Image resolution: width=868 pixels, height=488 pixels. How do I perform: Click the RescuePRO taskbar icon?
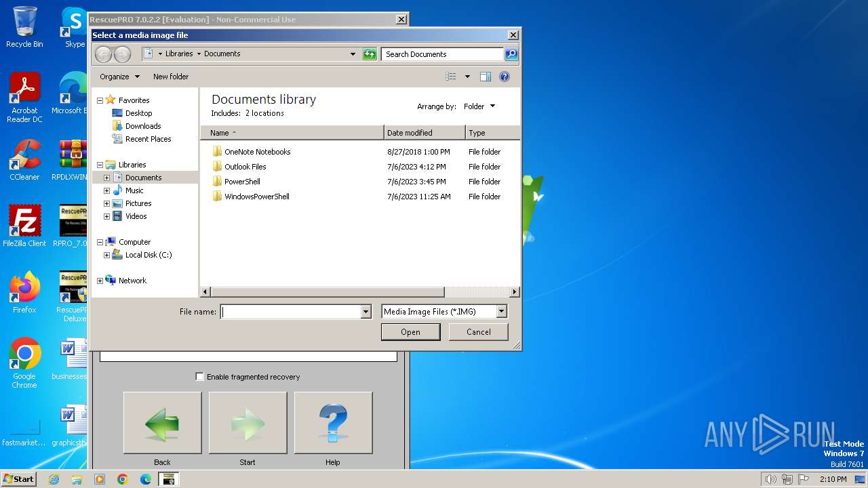click(169, 479)
